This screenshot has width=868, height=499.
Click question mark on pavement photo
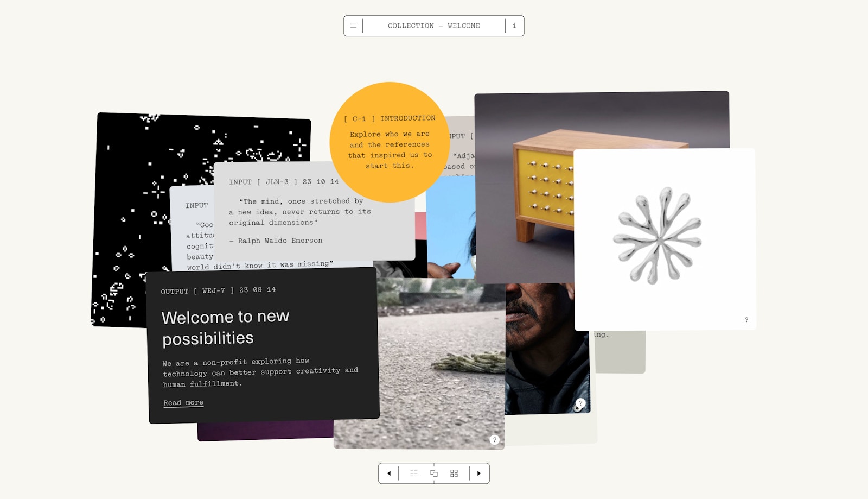coord(494,440)
